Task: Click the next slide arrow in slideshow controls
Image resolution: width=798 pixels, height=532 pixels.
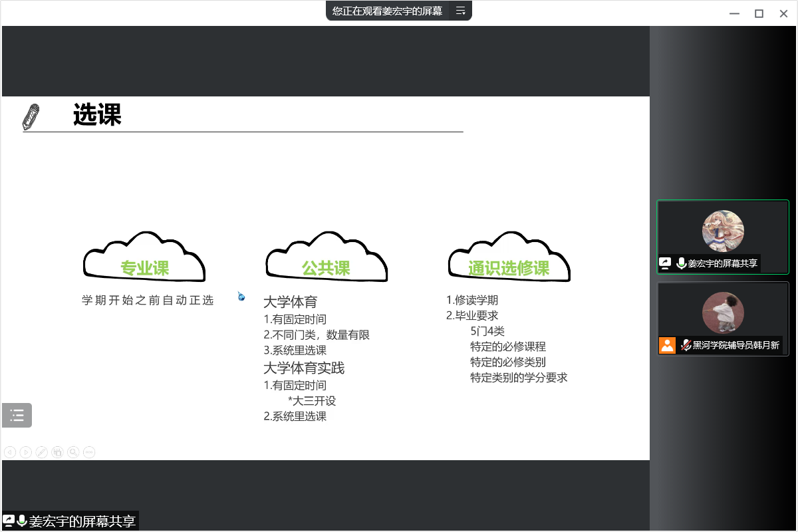Action: tap(26, 452)
